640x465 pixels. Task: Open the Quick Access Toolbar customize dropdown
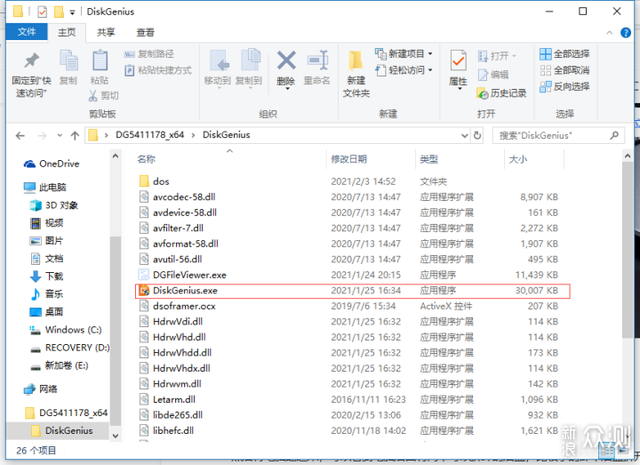[x=72, y=12]
